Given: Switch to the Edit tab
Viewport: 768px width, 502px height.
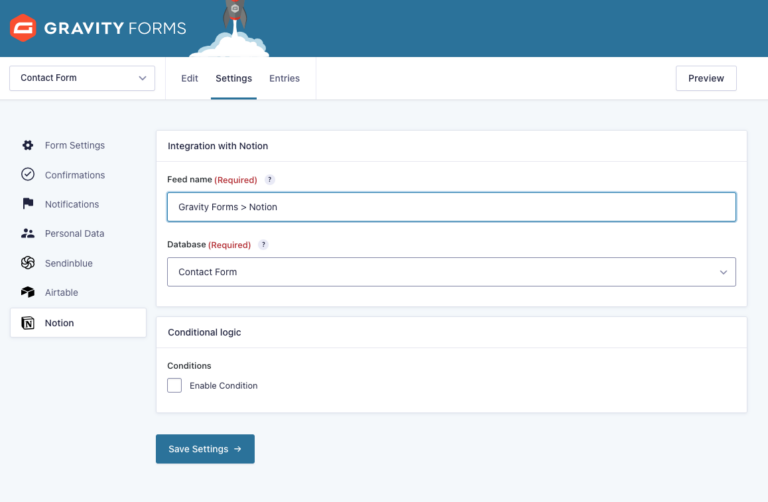Looking at the screenshot, I should 189,78.
